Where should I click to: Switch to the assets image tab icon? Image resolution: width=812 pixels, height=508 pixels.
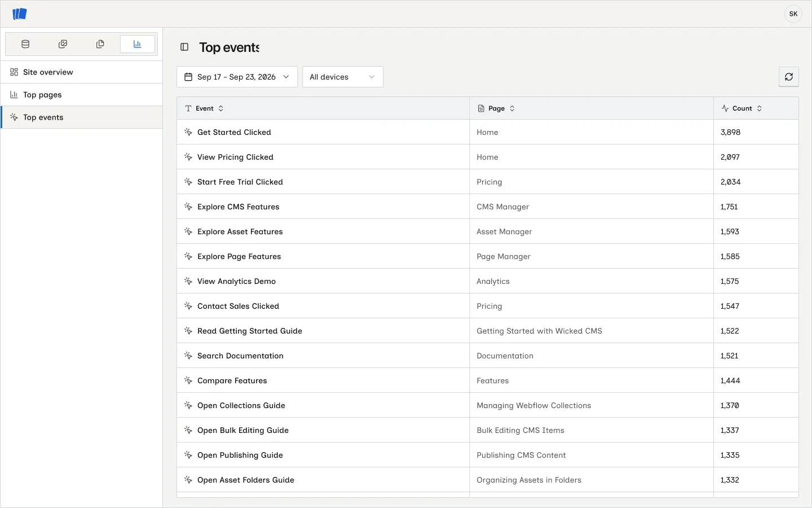coord(63,44)
